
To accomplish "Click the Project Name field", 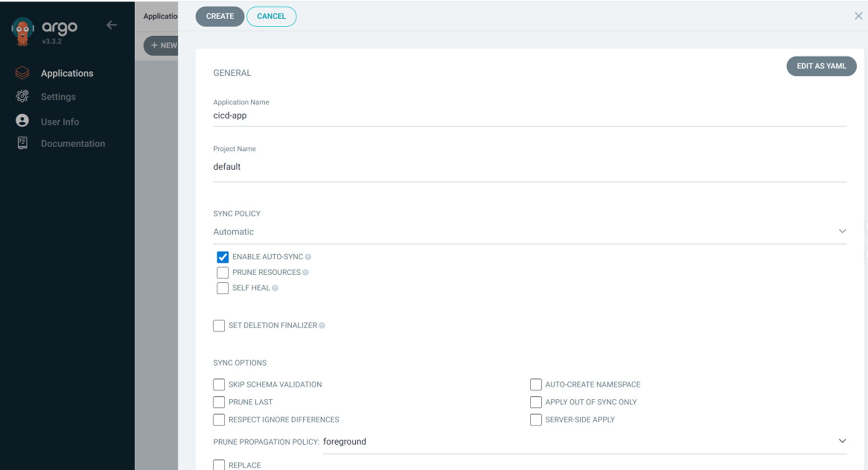I will (x=529, y=166).
